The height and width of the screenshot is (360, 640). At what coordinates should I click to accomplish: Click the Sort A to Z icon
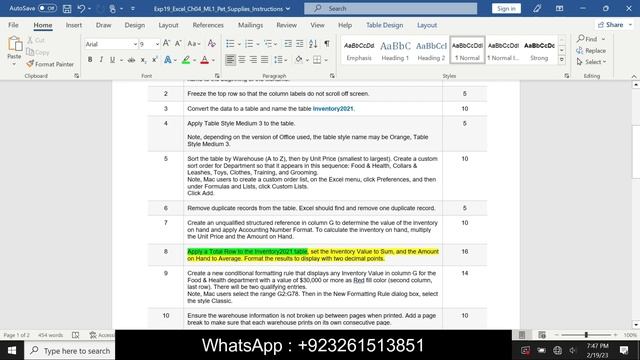point(313,44)
